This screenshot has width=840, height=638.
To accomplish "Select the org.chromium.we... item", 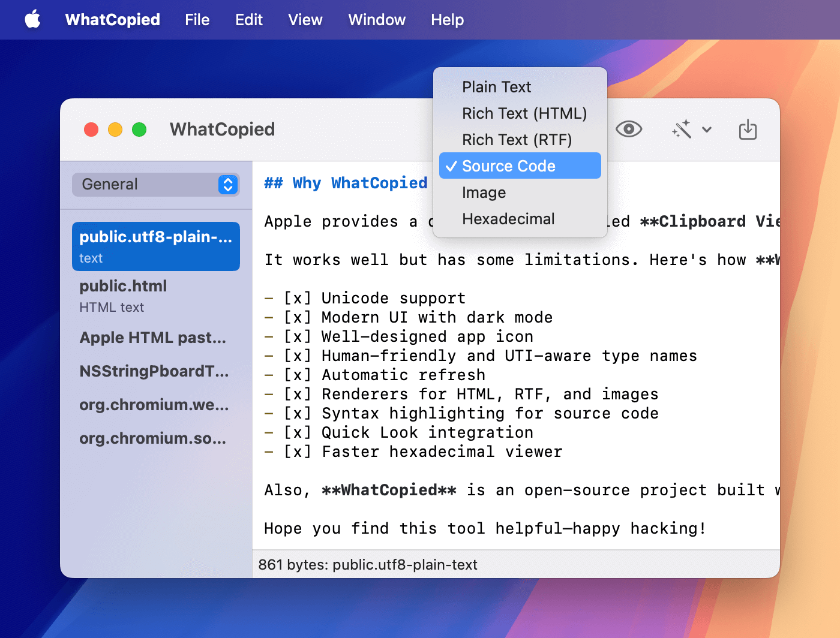I will (156, 405).
